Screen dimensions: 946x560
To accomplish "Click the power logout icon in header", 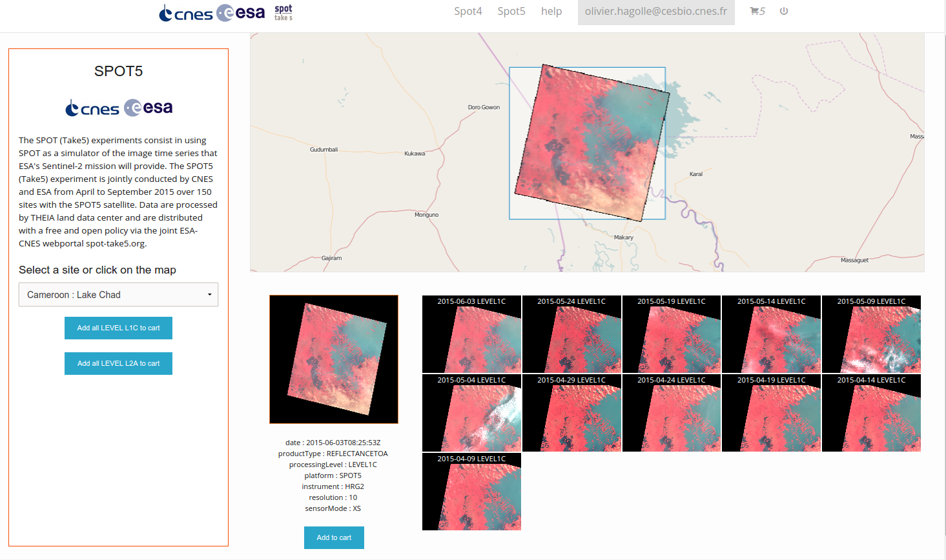I will pyautogui.click(x=784, y=11).
